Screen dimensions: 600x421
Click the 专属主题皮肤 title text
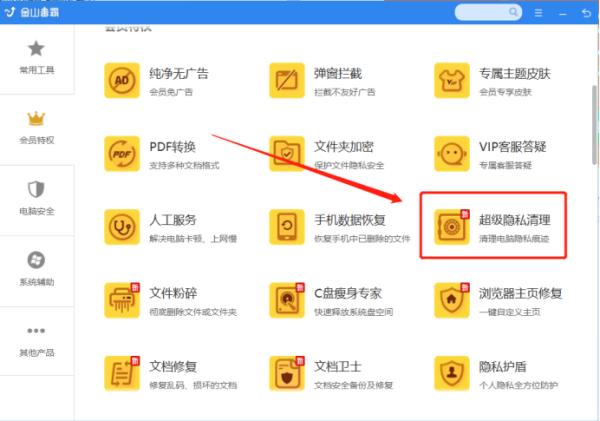tap(515, 73)
